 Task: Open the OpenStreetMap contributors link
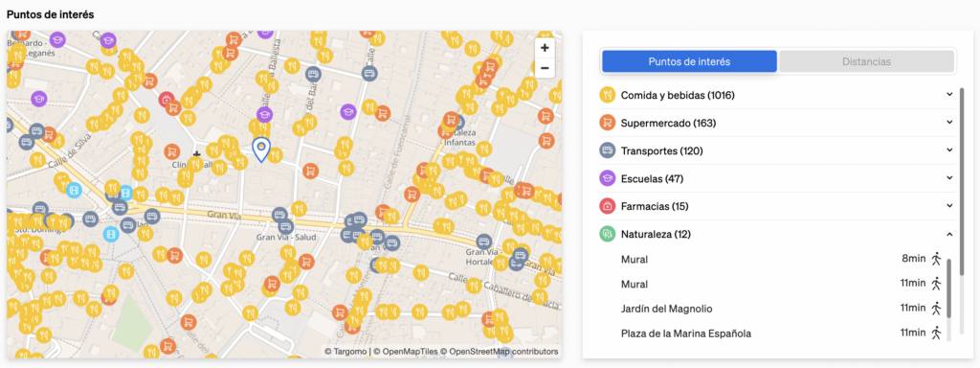click(500, 351)
